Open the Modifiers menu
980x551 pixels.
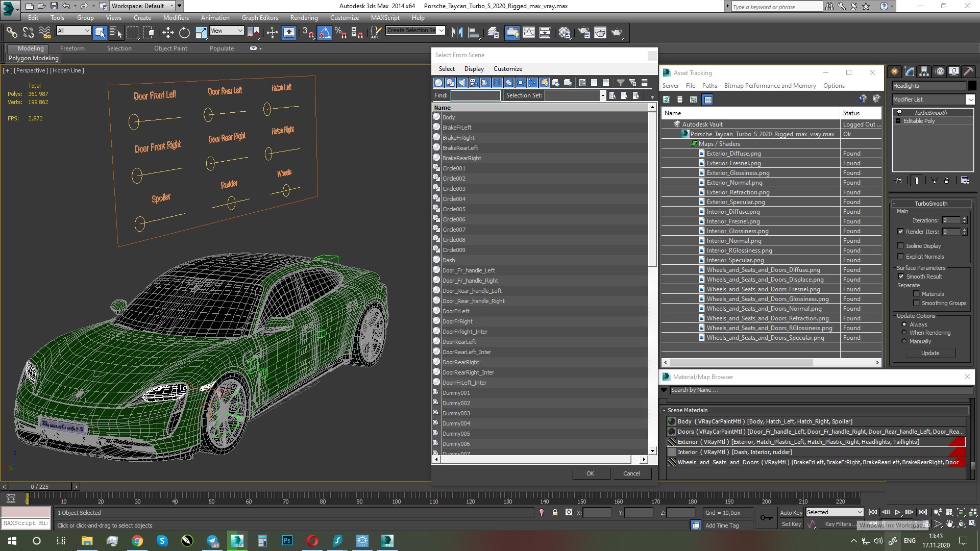click(176, 17)
